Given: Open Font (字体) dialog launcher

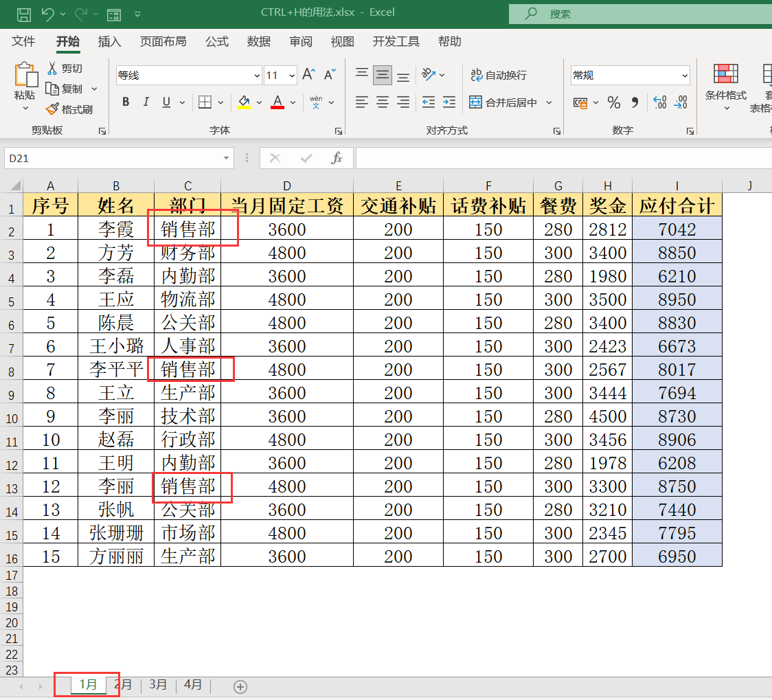Looking at the screenshot, I should (338, 131).
